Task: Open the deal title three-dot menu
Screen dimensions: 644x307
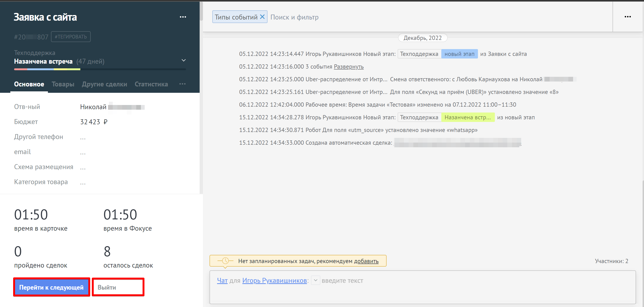Action: tap(183, 17)
